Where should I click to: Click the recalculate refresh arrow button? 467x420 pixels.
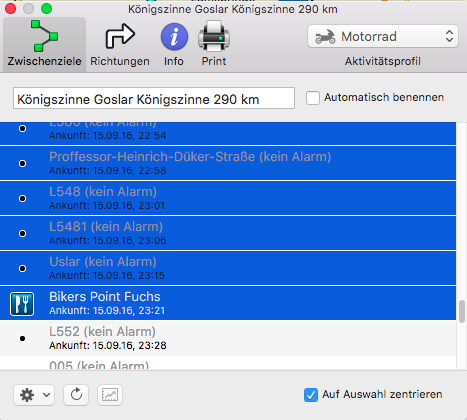pyautogui.click(x=76, y=395)
